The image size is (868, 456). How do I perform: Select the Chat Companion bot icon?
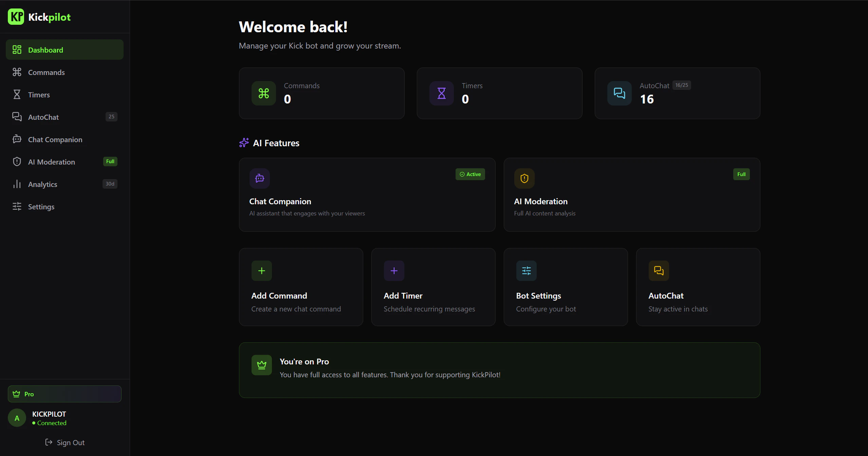[x=17, y=139]
